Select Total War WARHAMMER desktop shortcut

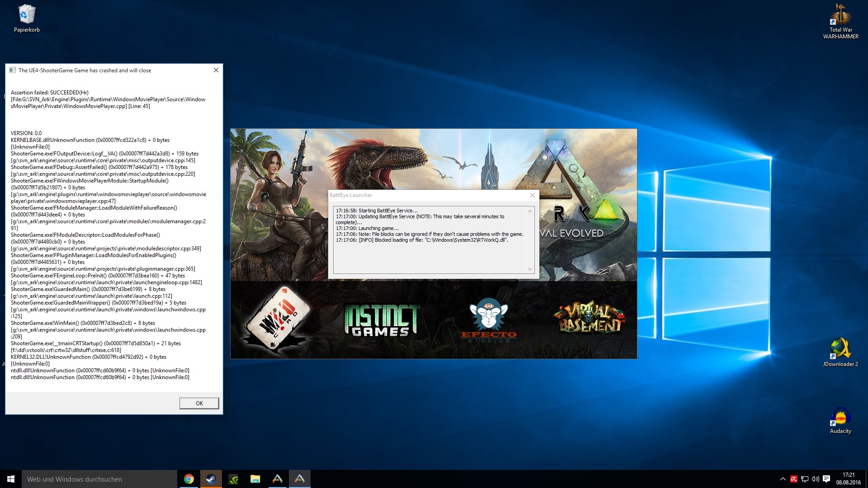pyautogui.click(x=840, y=21)
